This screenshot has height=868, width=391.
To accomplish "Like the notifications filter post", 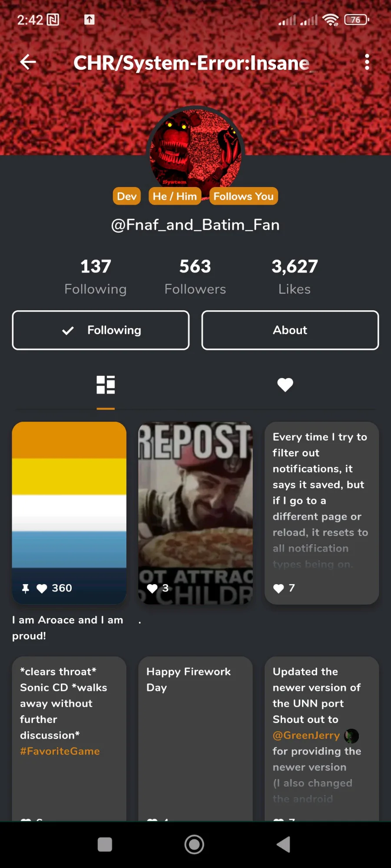I will click(x=278, y=589).
